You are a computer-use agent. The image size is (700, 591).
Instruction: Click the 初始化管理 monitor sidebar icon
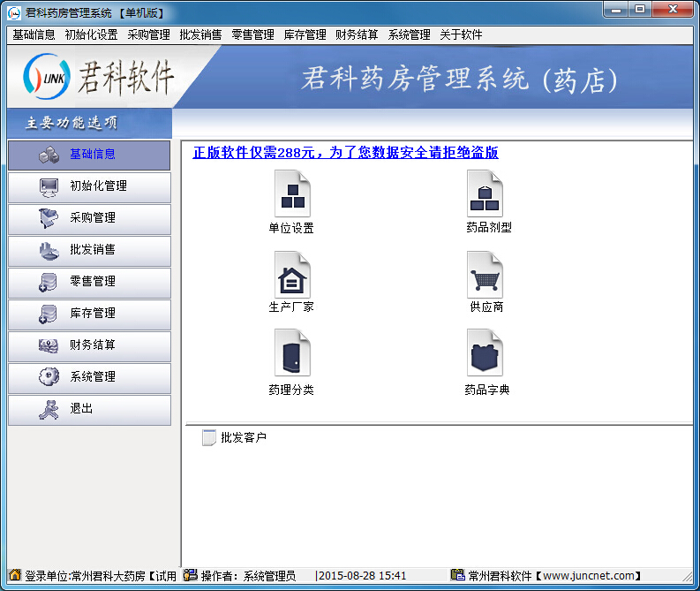(49, 187)
